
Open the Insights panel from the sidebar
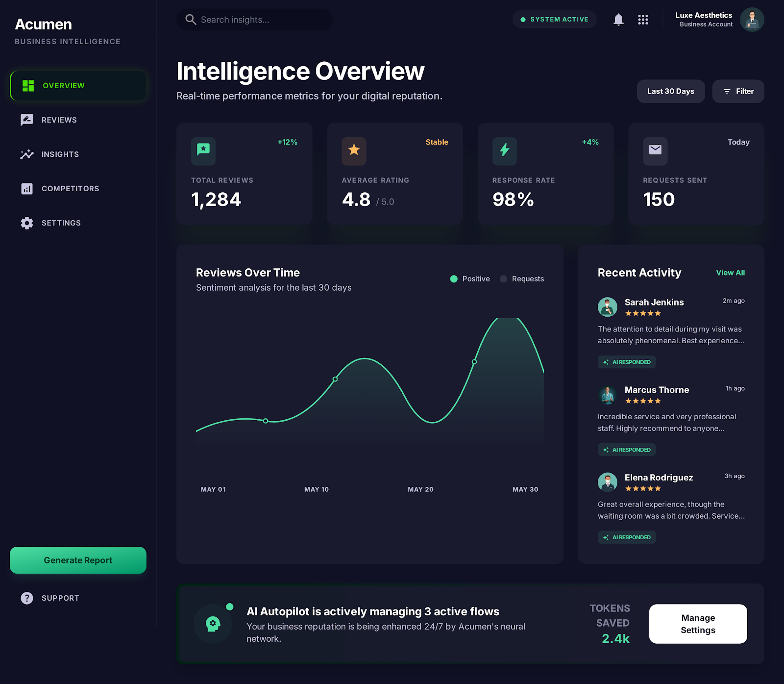(27, 154)
